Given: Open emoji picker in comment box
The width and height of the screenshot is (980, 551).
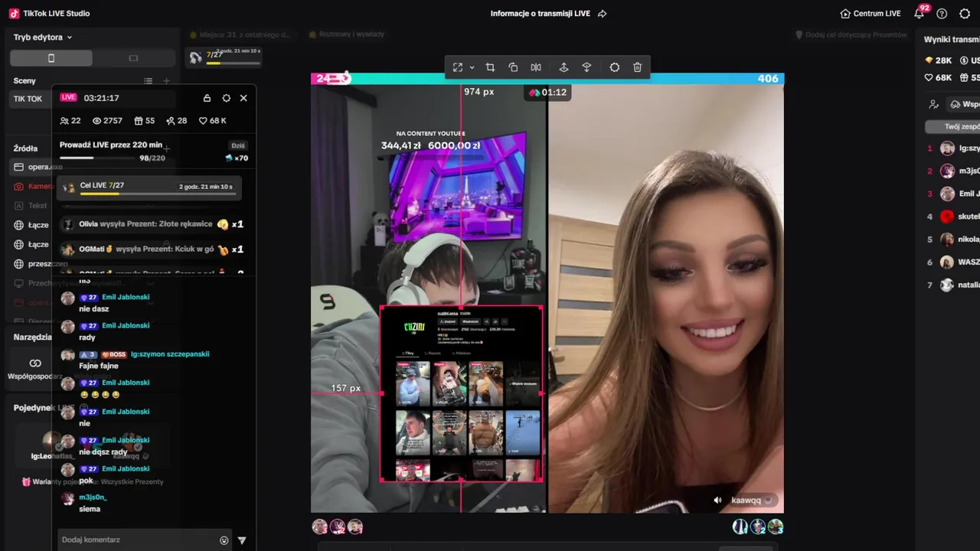Looking at the screenshot, I should [224, 540].
